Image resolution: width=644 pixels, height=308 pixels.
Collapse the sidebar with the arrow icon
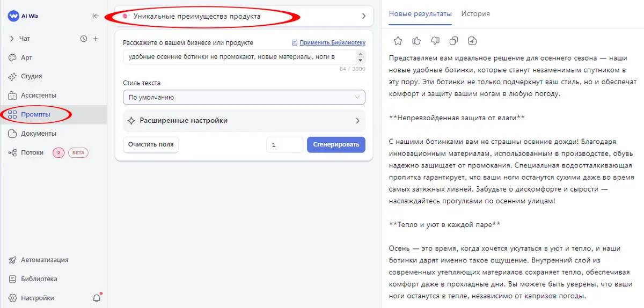coord(96,16)
